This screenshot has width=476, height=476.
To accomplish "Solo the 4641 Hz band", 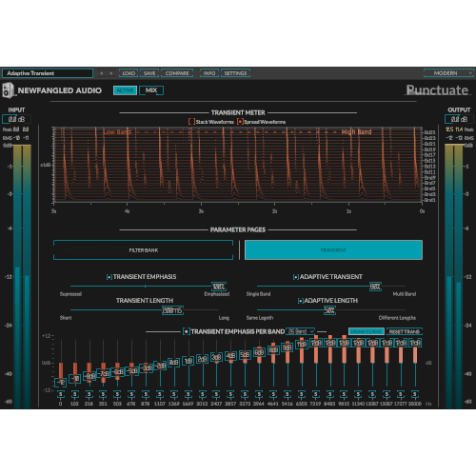I will pos(273,394).
